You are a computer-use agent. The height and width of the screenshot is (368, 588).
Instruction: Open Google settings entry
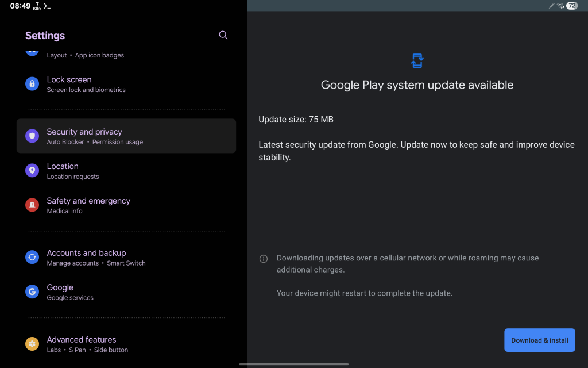(x=126, y=292)
